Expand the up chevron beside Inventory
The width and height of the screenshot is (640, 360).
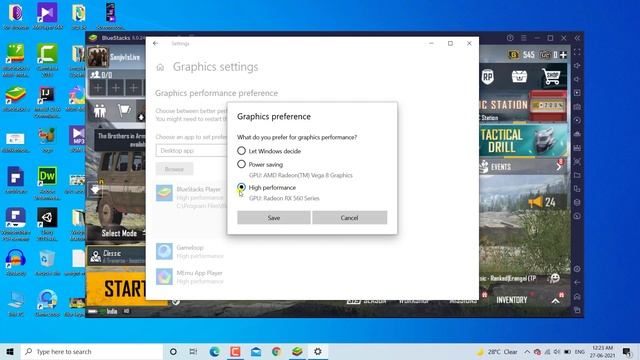point(556,301)
